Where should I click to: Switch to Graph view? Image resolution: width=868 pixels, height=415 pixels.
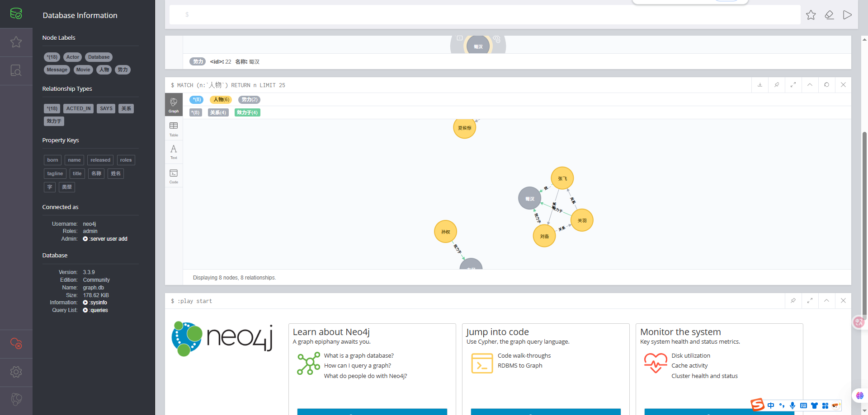[x=174, y=105]
